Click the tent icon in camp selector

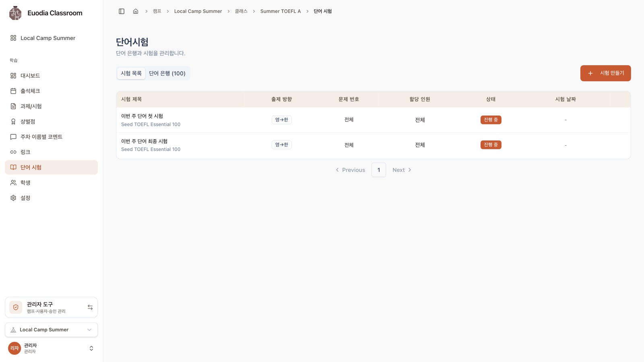click(x=13, y=330)
